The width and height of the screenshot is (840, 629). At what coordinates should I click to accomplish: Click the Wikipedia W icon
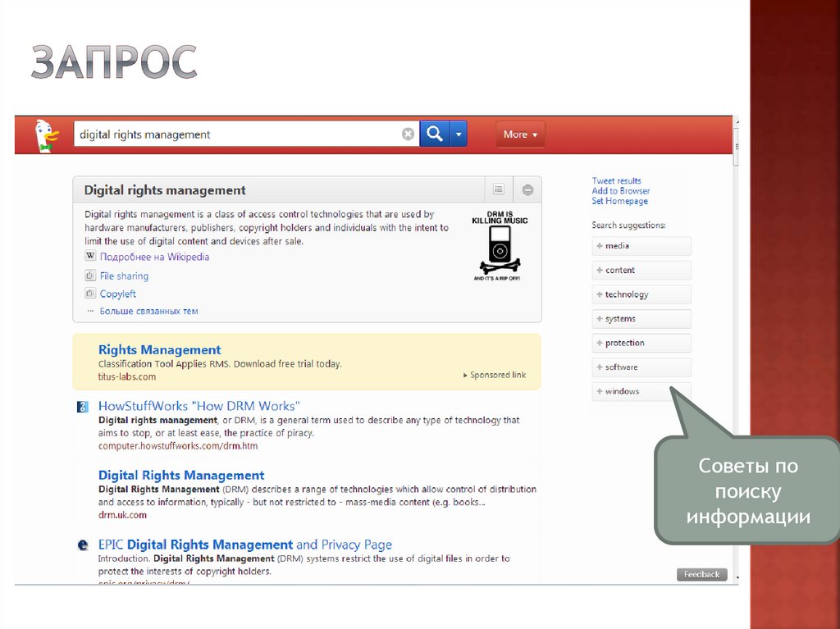click(x=90, y=256)
